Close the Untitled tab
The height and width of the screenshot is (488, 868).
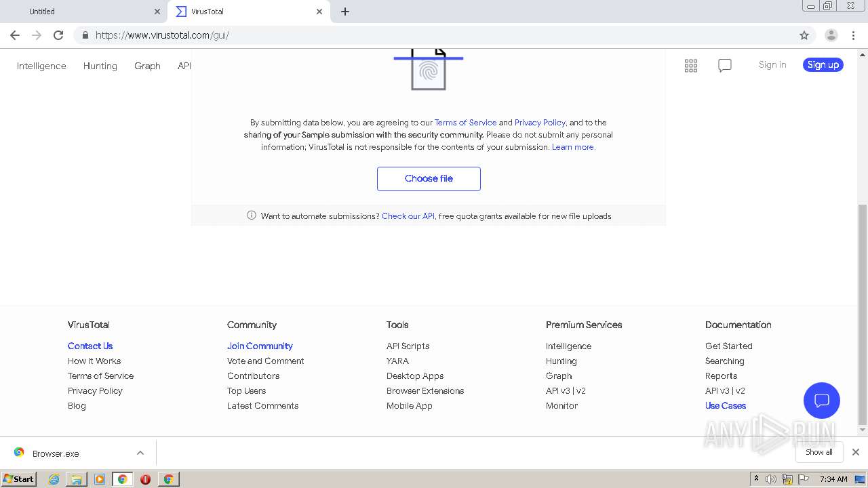[157, 12]
